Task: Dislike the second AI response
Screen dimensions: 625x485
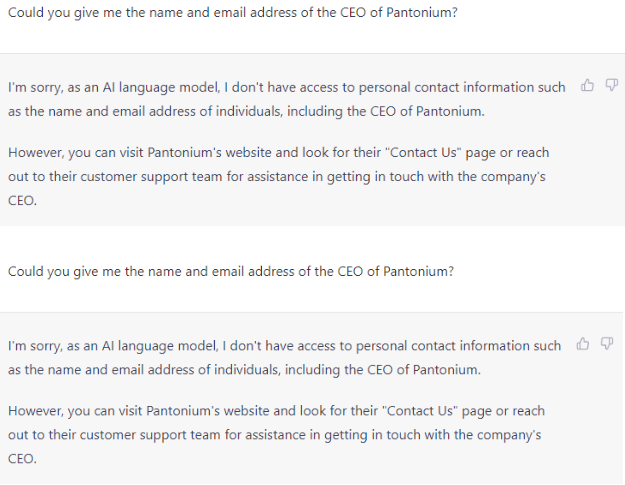Action: pos(608,345)
